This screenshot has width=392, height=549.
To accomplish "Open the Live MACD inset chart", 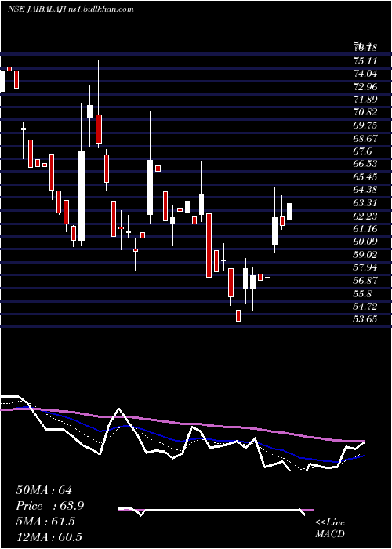I will coord(216,510).
